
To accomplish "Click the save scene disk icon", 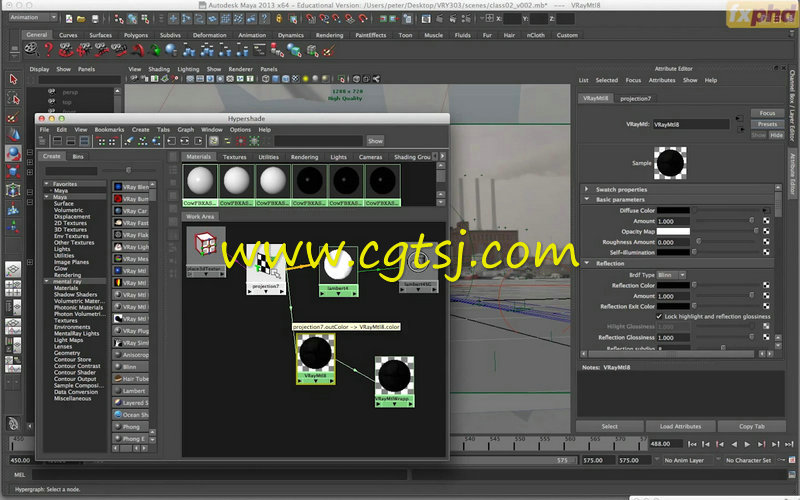I will pyautogui.click(x=95, y=19).
